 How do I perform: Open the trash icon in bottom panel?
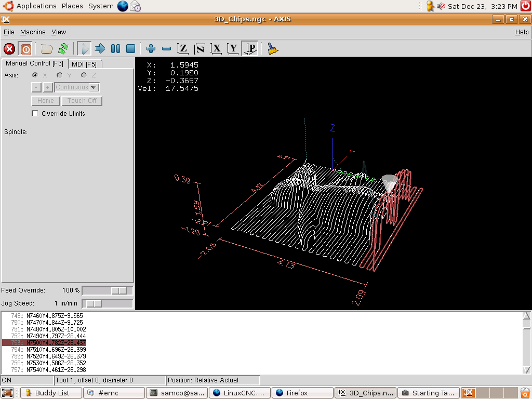pyautogui.click(x=526, y=393)
